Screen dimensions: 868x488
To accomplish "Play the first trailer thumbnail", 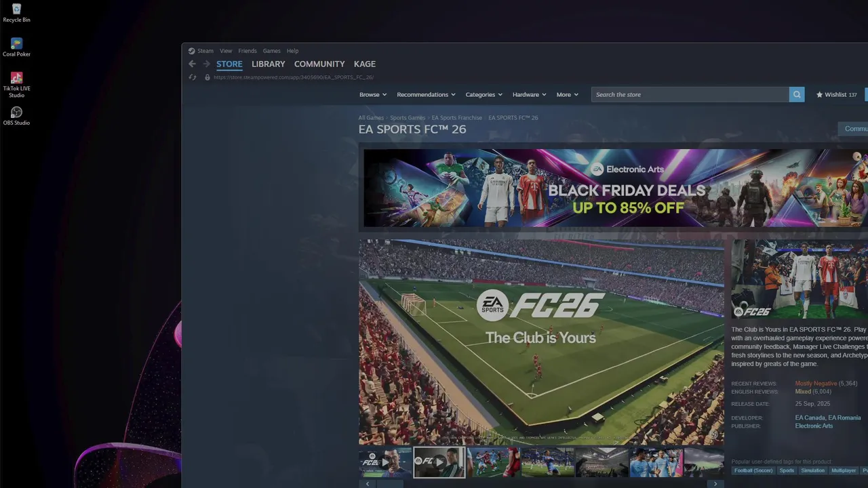I will pos(385,462).
